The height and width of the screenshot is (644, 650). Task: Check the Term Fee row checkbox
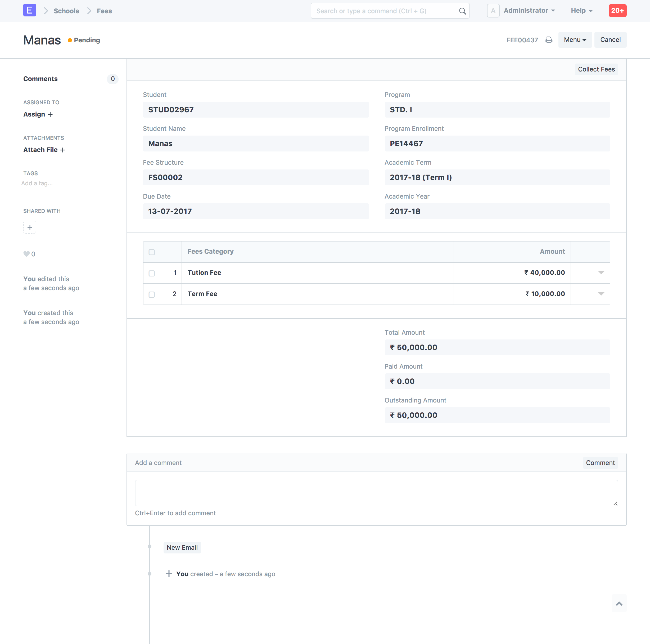(152, 294)
